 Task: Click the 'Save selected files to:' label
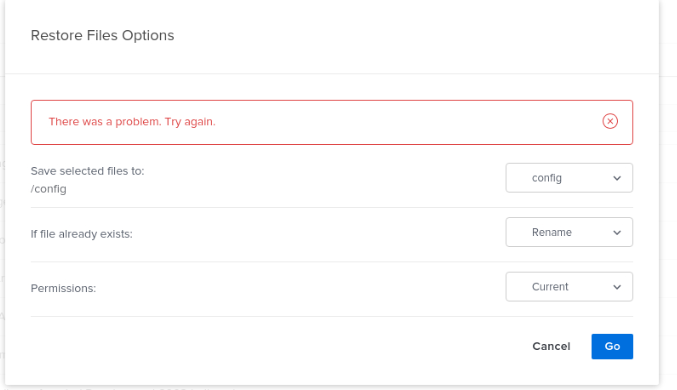(87, 171)
